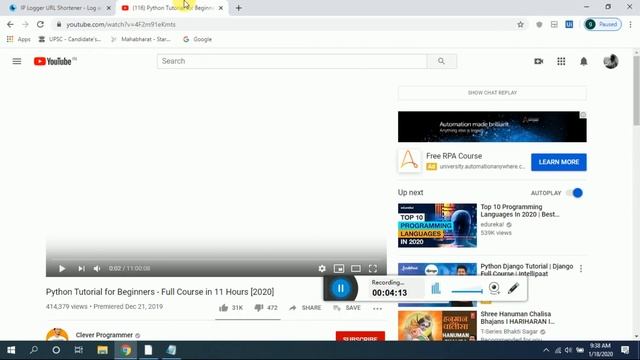Open the recorder pencil annotation tool
Image resolution: width=640 pixels, height=360 pixels.
513,288
